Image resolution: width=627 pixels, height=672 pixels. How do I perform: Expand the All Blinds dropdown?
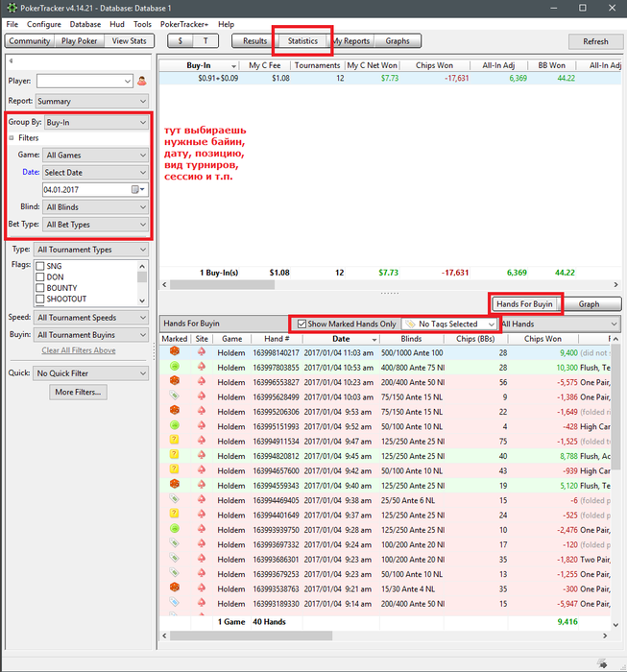click(x=95, y=207)
